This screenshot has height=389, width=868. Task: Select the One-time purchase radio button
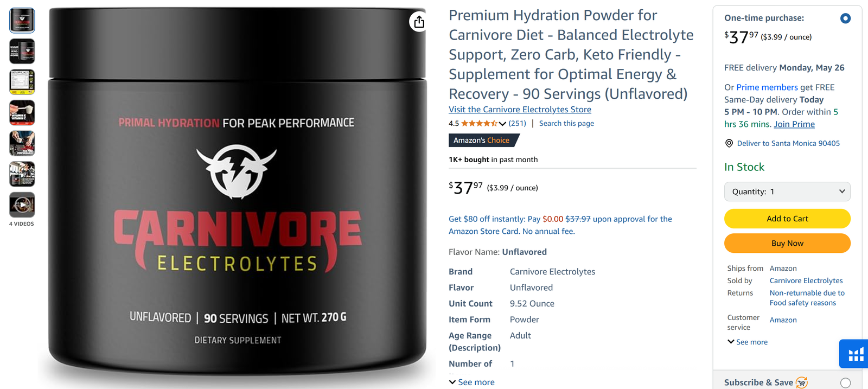point(845,18)
